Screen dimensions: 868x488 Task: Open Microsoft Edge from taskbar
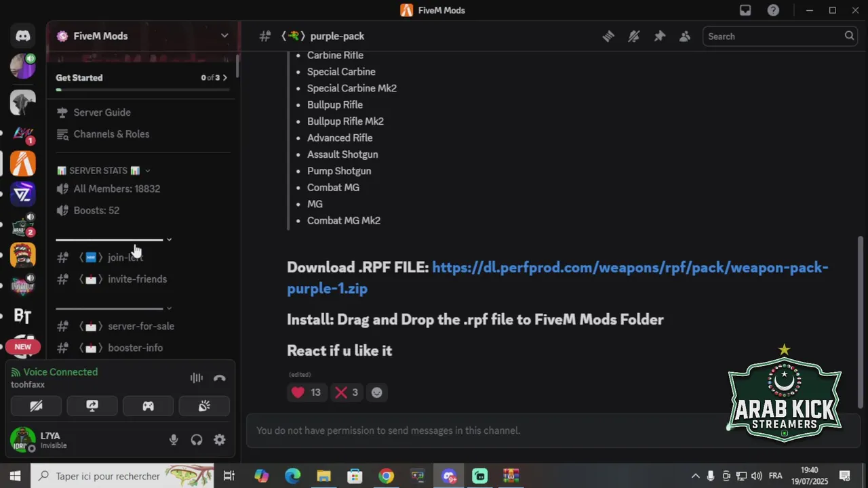pyautogui.click(x=292, y=476)
